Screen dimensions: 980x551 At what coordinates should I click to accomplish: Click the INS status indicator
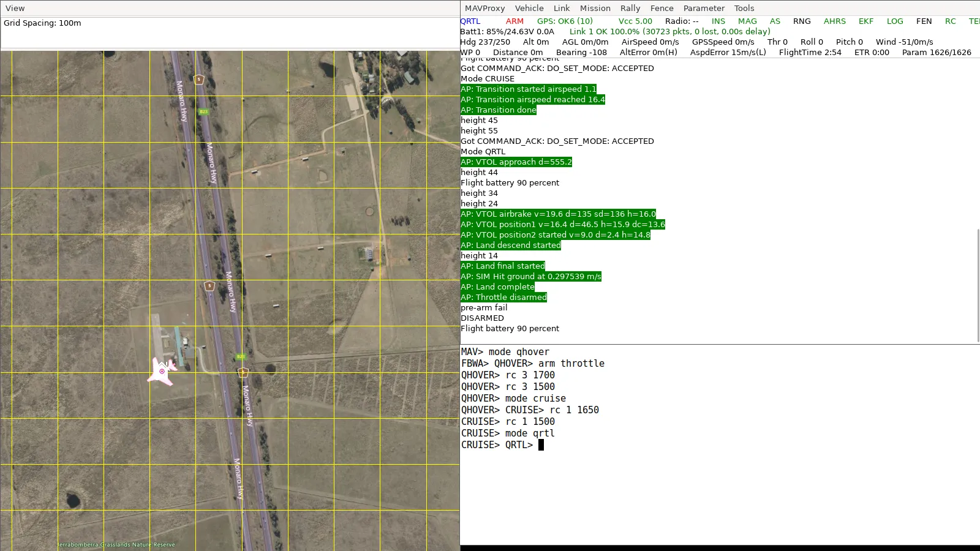pyautogui.click(x=718, y=21)
